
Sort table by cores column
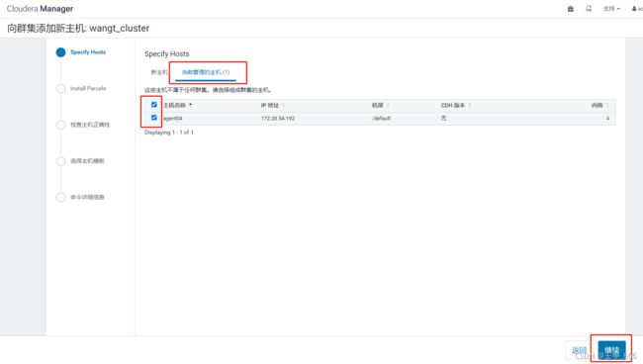click(x=599, y=106)
